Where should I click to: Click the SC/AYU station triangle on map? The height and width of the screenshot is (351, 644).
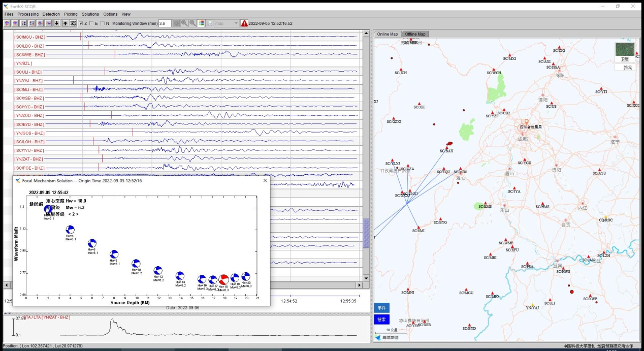(599, 169)
